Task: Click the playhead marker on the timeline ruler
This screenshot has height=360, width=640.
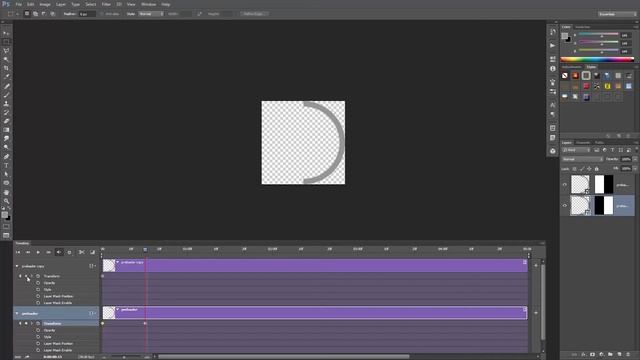Action: pyautogui.click(x=145, y=249)
